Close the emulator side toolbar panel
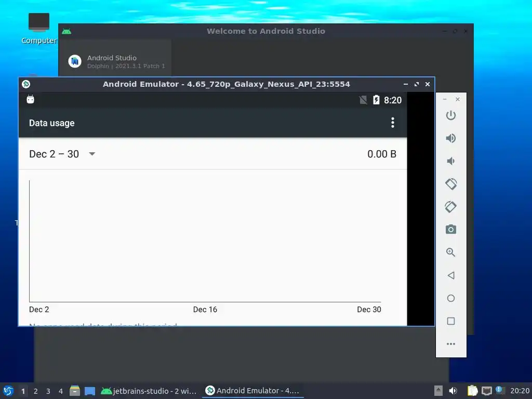532x399 pixels. coord(458,99)
